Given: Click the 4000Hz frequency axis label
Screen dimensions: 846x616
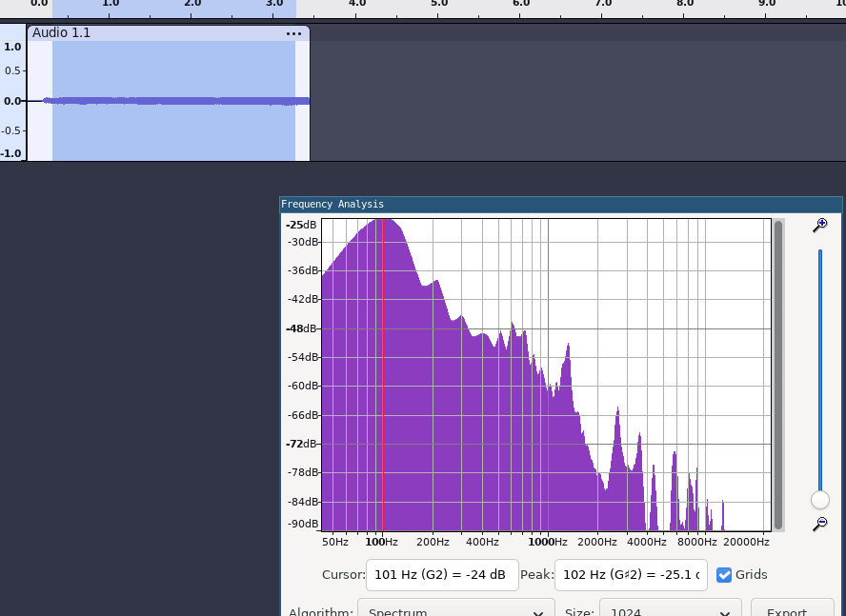Looking at the screenshot, I should 646,542.
